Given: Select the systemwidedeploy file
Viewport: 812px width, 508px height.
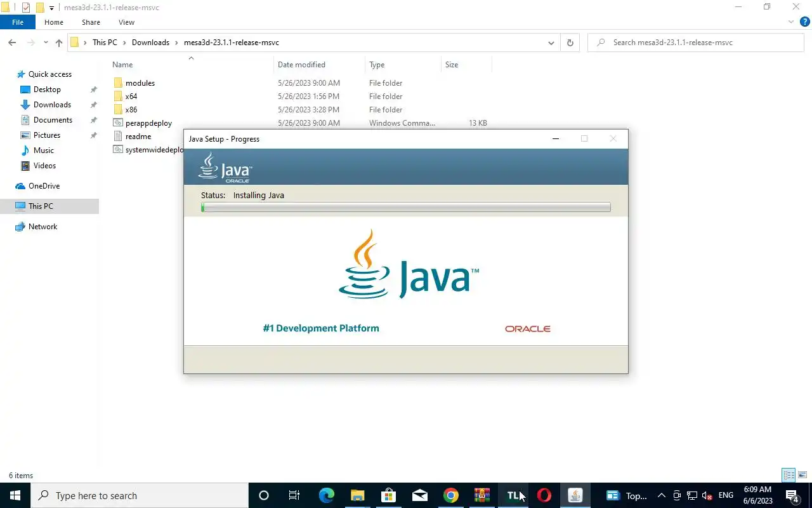Looking at the screenshot, I should 154,150.
